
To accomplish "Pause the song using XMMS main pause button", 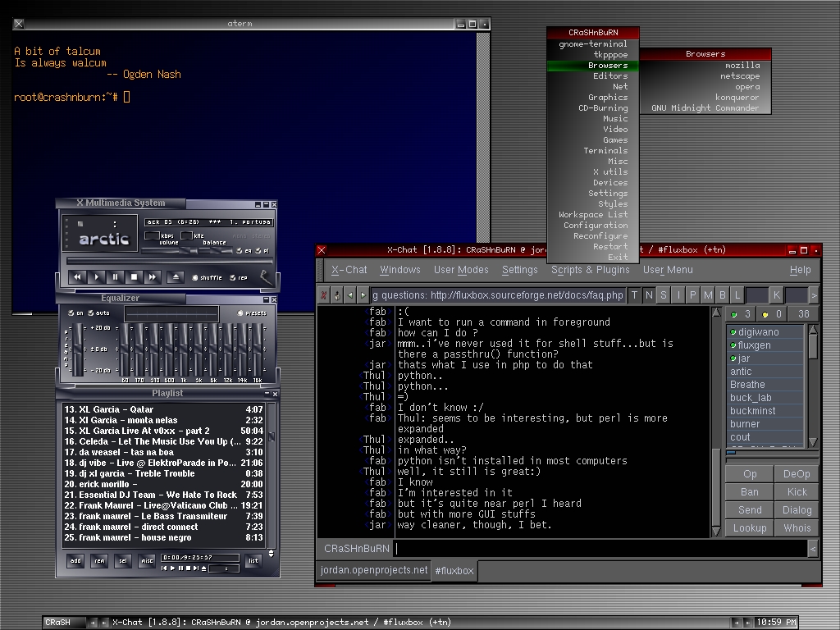I will (115, 277).
